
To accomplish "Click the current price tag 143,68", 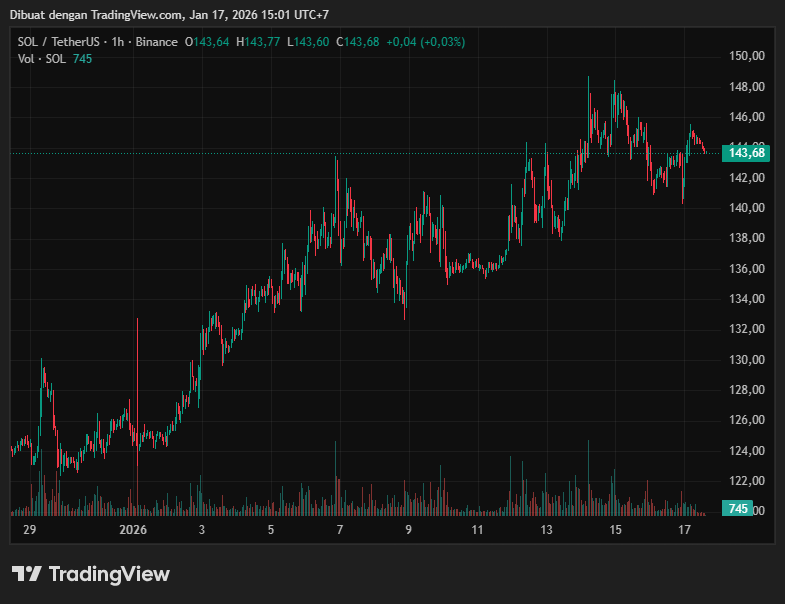I will click(746, 153).
